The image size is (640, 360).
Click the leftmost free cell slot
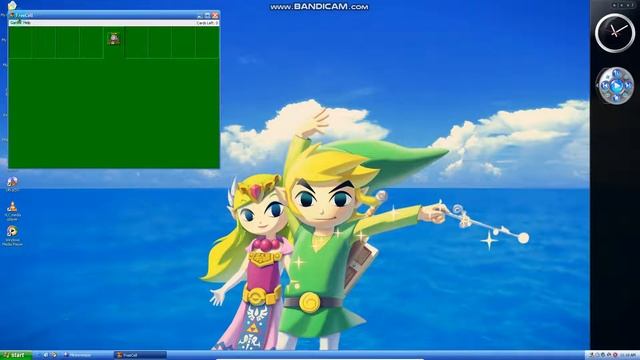[x=20, y=43]
